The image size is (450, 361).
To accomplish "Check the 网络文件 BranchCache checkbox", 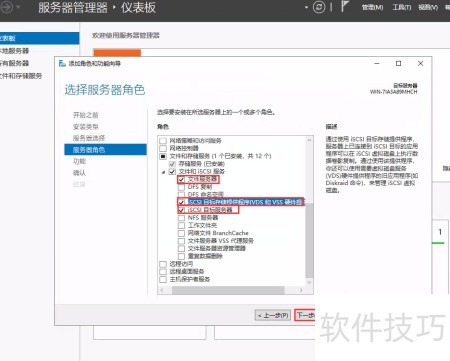I will coord(181,233).
